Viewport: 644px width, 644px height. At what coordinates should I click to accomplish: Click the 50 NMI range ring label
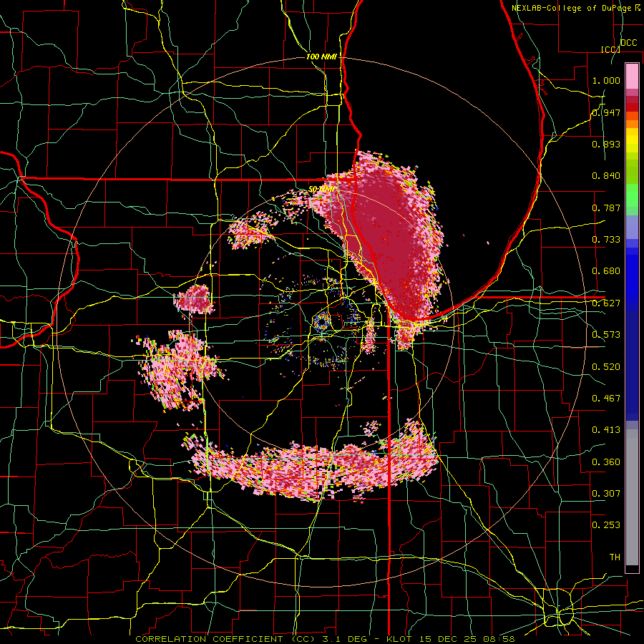[321, 190]
